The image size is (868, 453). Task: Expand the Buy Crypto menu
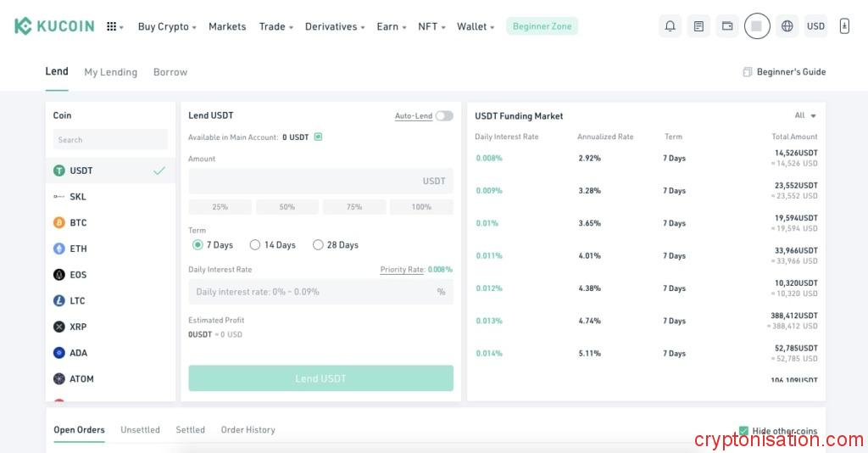coord(167,26)
